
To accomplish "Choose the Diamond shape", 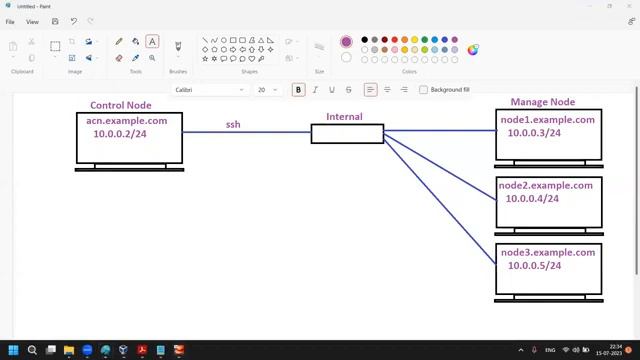I will [205, 49].
